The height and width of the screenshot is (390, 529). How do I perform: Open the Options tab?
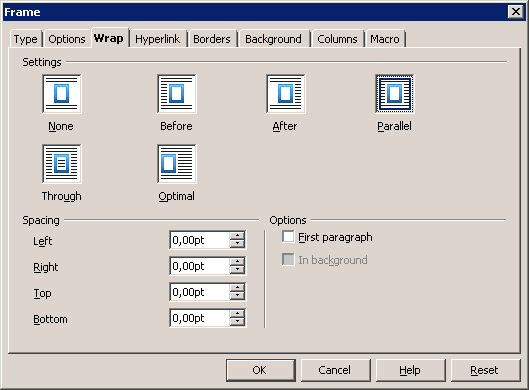point(67,39)
